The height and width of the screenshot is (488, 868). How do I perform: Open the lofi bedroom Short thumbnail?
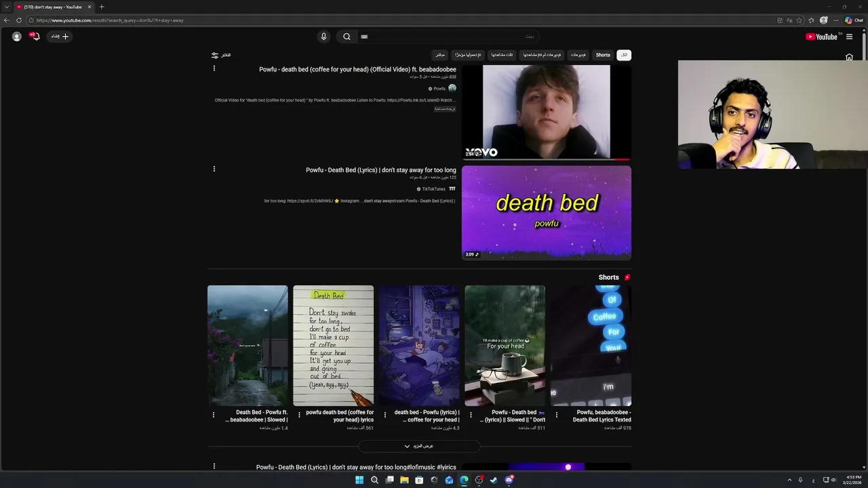click(419, 346)
